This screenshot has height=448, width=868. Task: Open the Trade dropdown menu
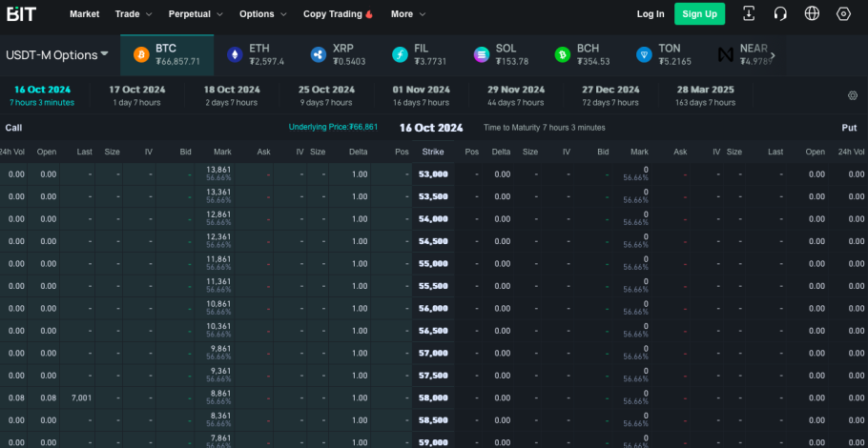[134, 14]
